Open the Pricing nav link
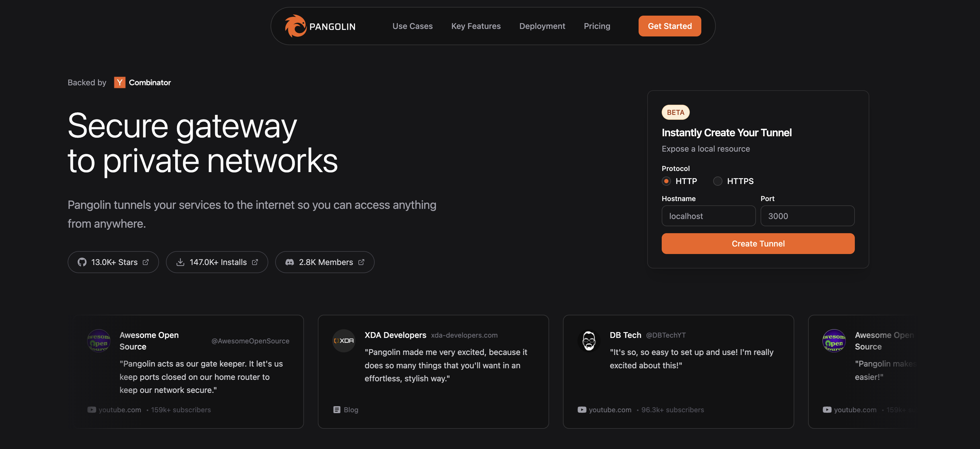 click(597, 26)
